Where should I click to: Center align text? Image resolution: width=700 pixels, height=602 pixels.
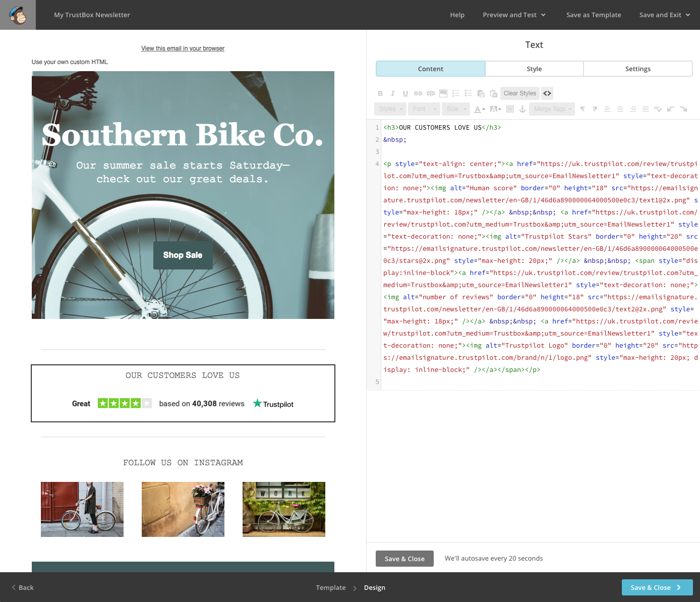pos(620,109)
